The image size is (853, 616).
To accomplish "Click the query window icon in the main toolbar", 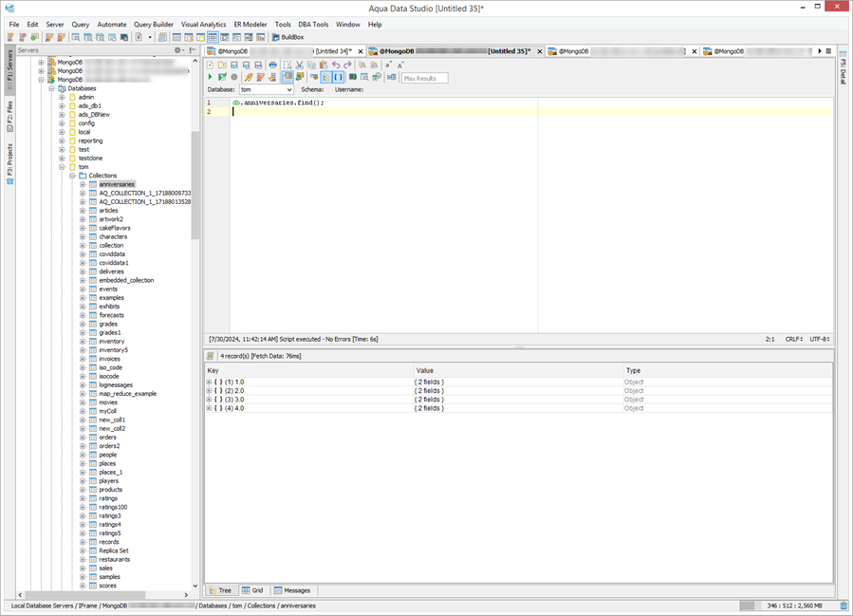I will [x=76, y=37].
